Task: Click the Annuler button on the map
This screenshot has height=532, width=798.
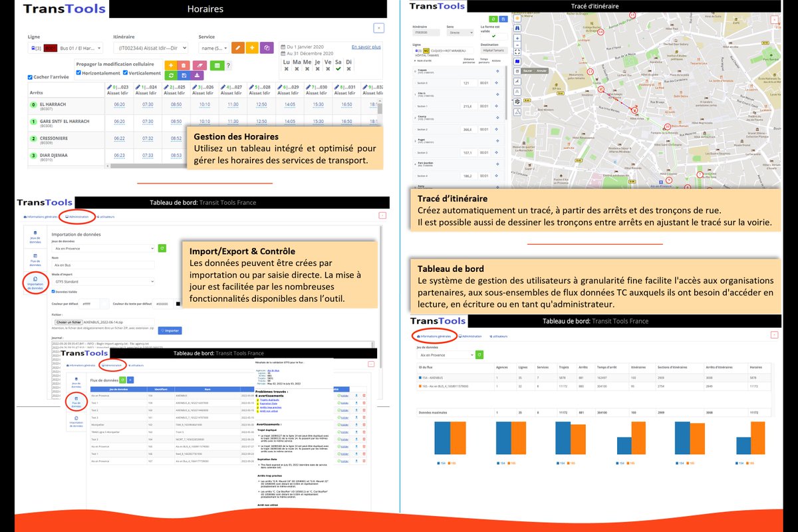Action: [x=541, y=70]
